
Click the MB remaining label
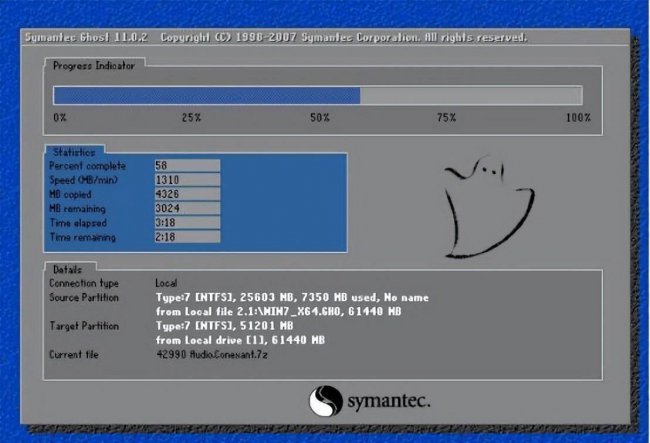tap(78, 208)
